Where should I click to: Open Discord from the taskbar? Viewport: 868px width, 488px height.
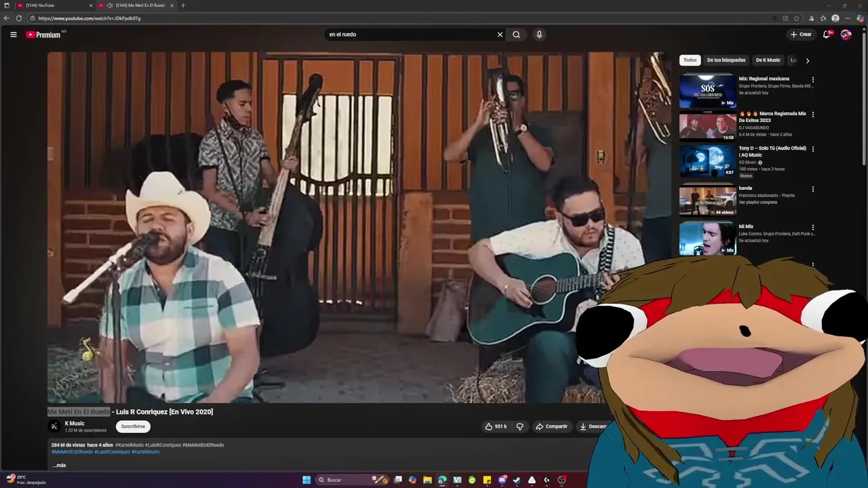[x=502, y=480]
